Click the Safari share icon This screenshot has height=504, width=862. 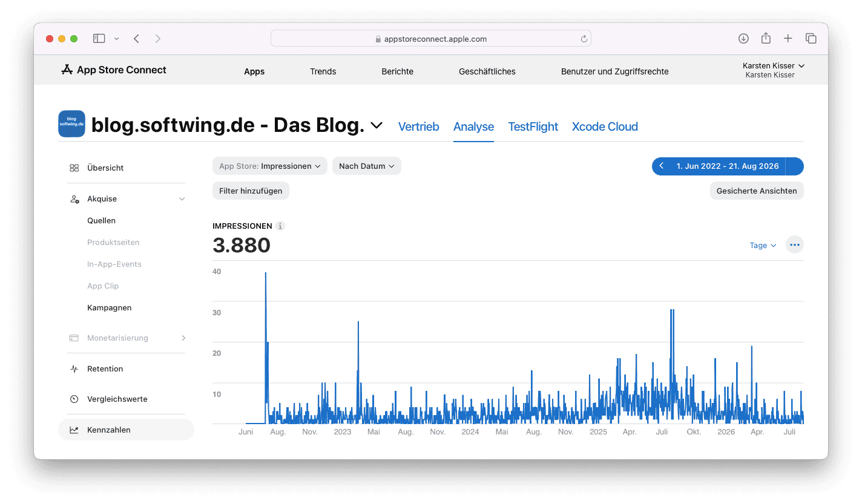[766, 38]
